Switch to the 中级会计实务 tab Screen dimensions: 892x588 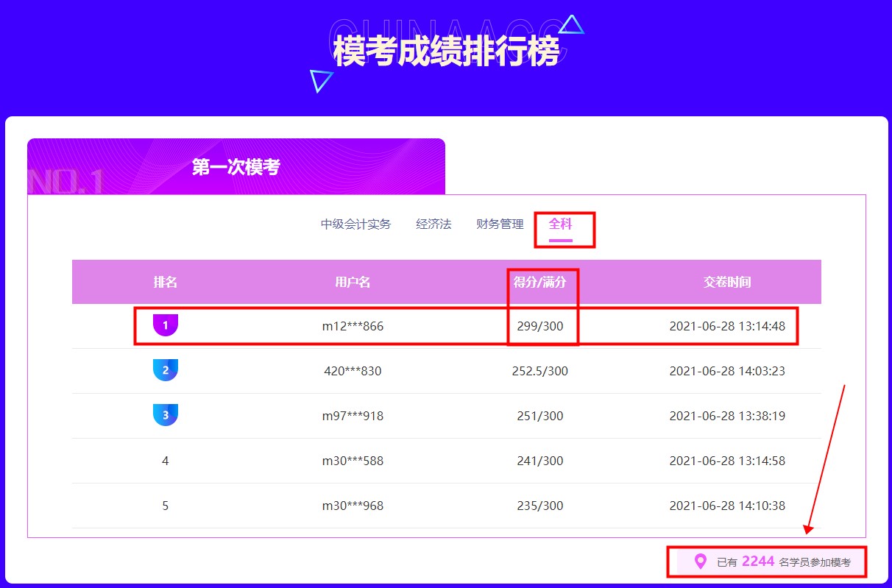[355, 224]
